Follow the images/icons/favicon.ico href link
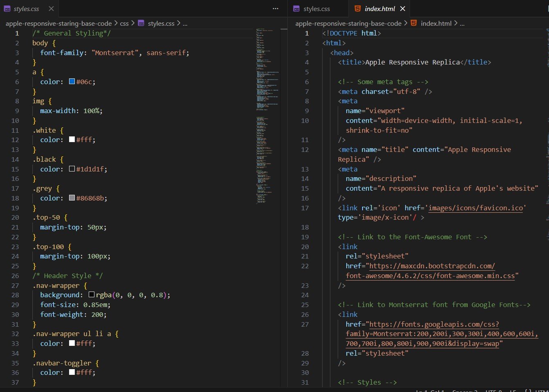This screenshot has height=392, width=549. (475, 208)
